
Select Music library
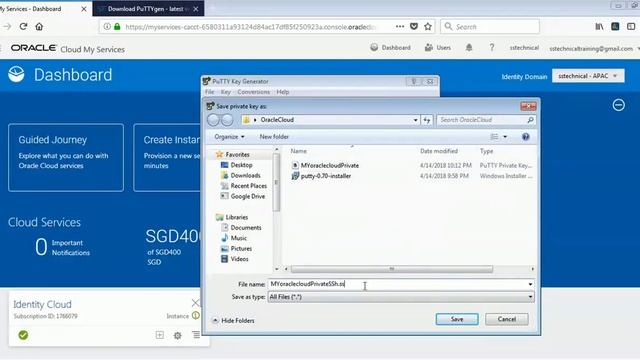[x=234, y=238]
